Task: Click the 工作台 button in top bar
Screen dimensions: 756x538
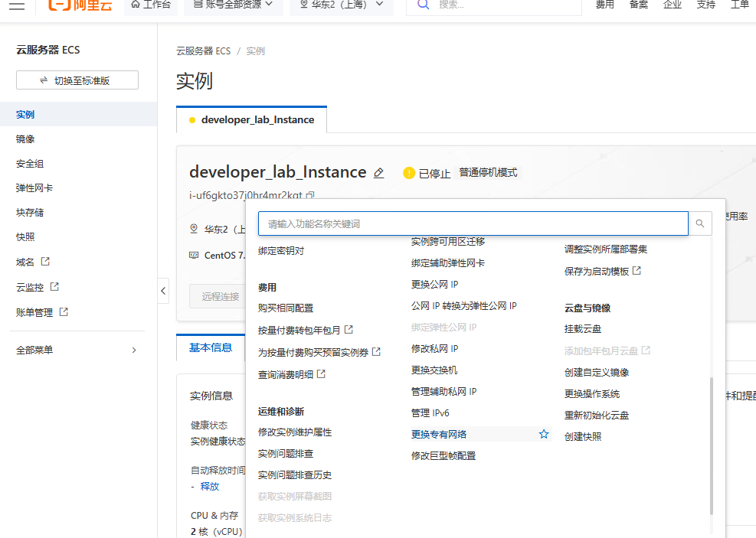Action: (151, 5)
